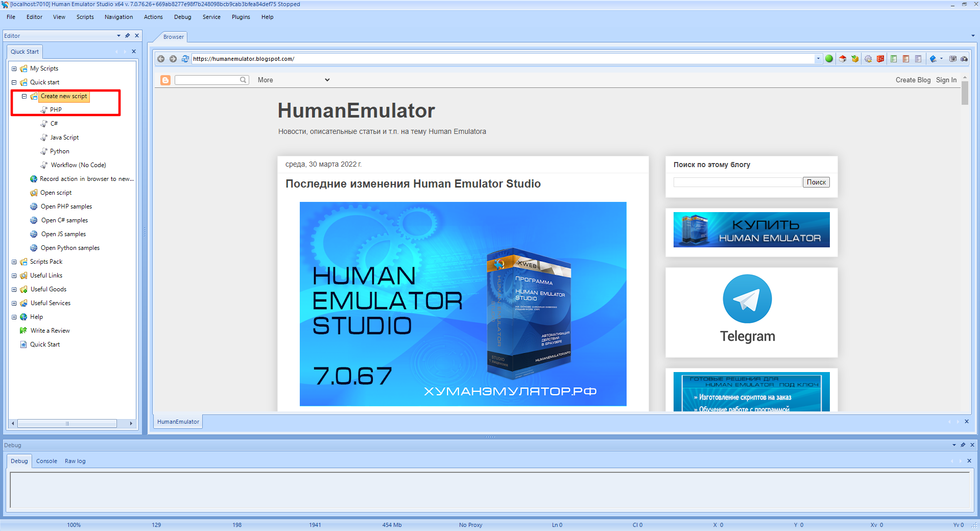980x531 pixels.
Task: Click the Quick Start panel horizontal scrollbar
Action: pos(67,424)
